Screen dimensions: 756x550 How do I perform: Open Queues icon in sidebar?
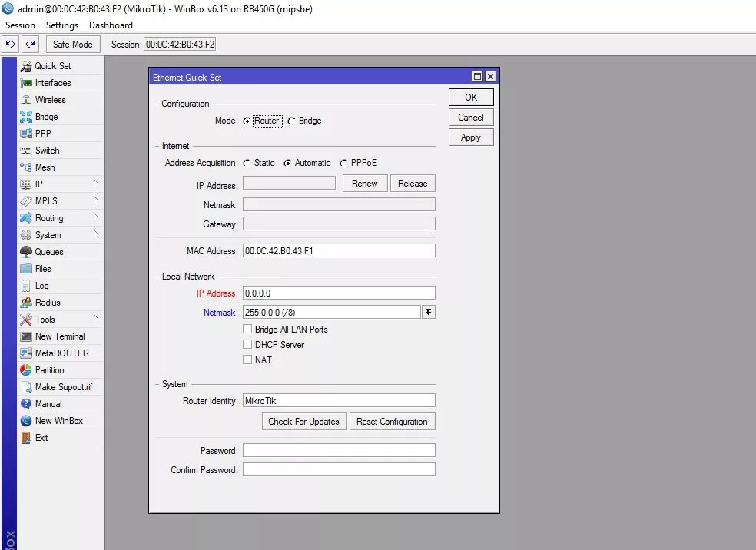[x=25, y=252]
